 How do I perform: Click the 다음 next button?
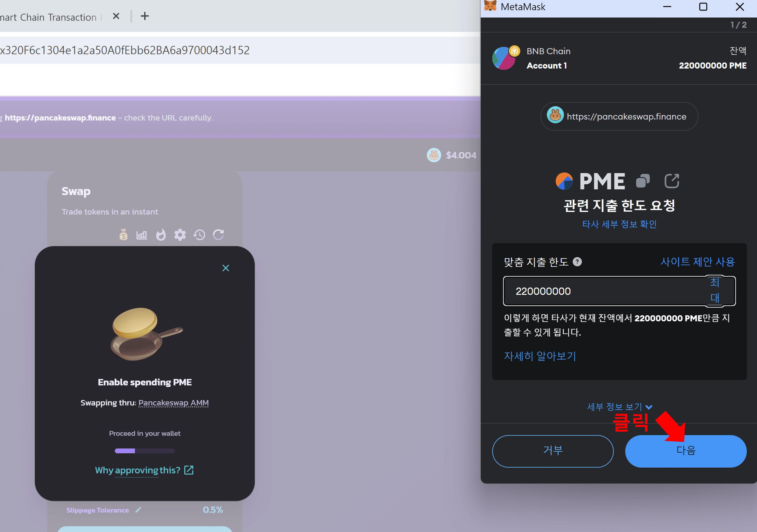coord(686,451)
